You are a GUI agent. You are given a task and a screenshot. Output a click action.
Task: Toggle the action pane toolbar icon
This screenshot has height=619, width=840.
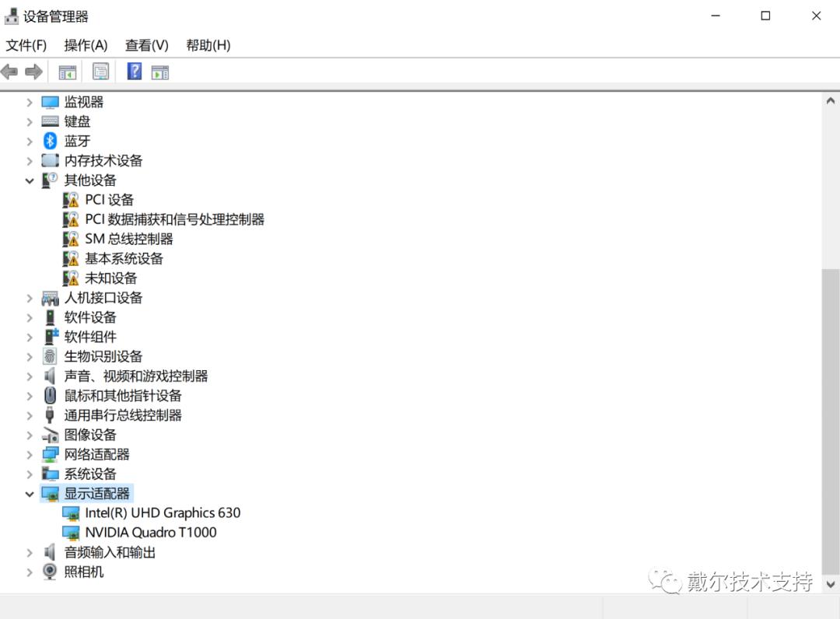(x=161, y=71)
